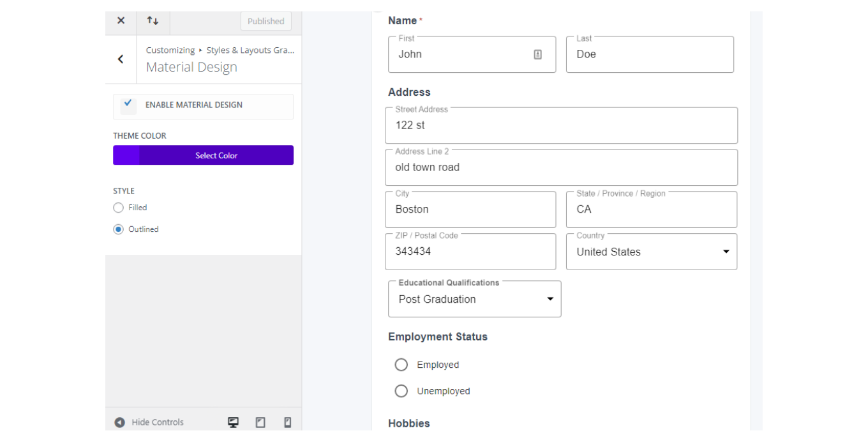This screenshot has width=868, height=442.
Task: Uncheck Enable Material Design
Action: [128, 106]
